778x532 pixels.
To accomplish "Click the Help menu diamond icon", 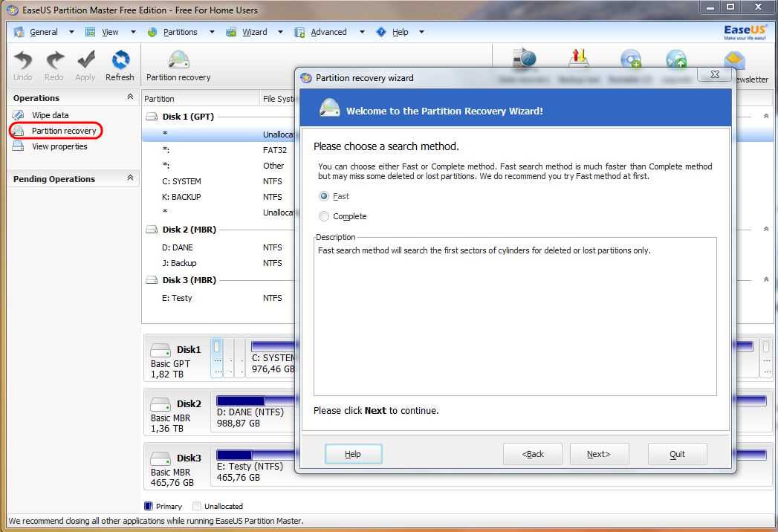I will [x=381, y=32].
